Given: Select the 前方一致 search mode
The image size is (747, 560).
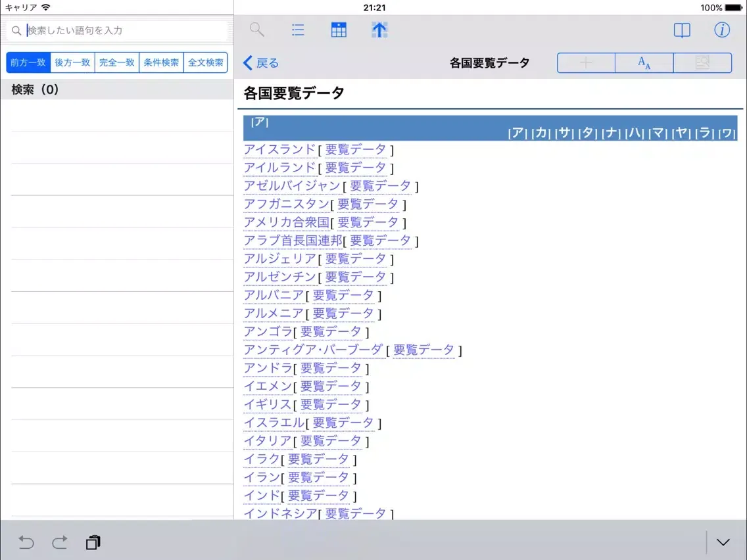Looking at the screenshot, I should 28,62.
